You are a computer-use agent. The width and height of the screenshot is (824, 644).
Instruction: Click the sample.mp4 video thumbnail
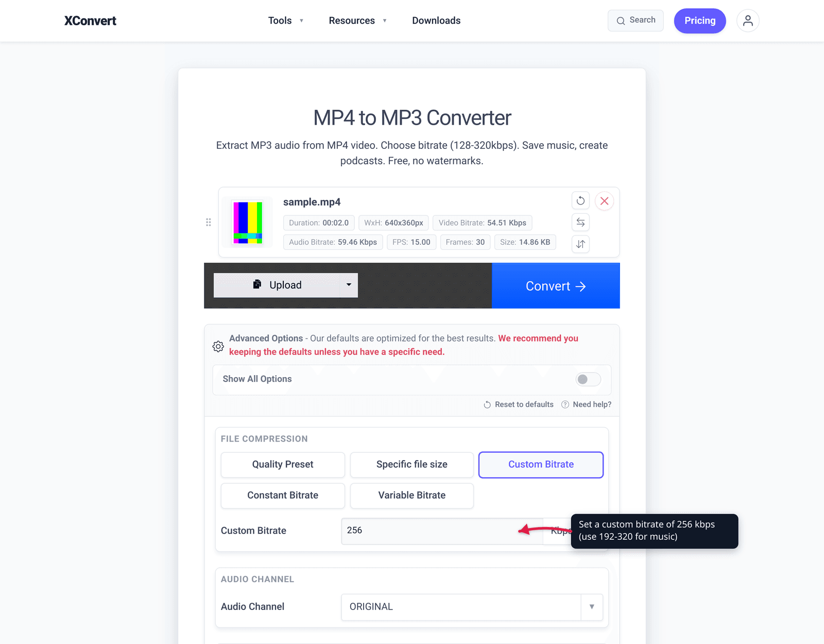(x=248, y=222)
